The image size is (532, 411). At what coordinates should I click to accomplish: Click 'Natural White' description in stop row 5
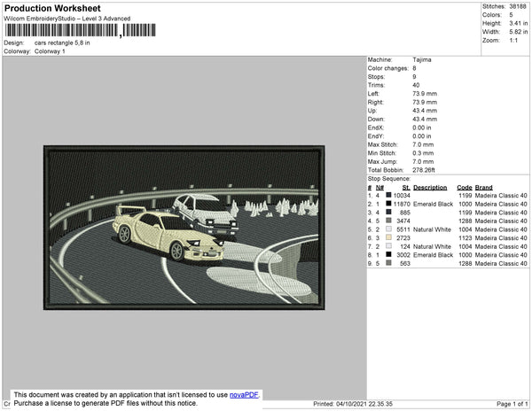432,229
